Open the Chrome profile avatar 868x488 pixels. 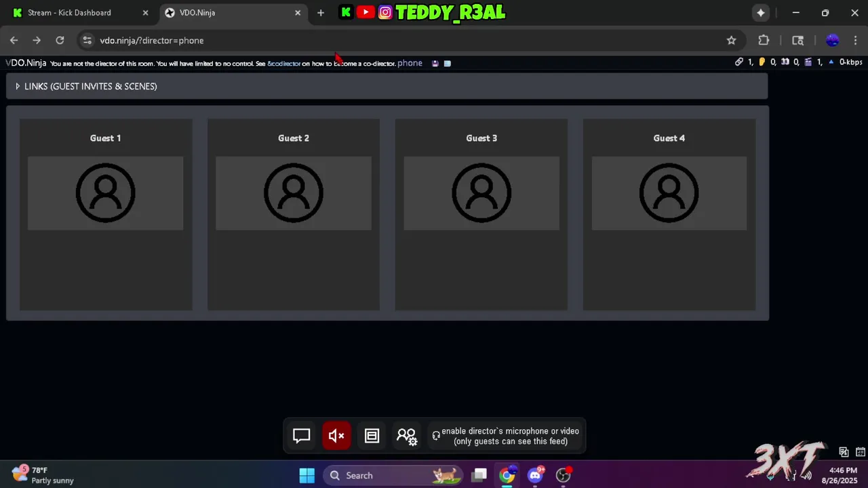833,41
